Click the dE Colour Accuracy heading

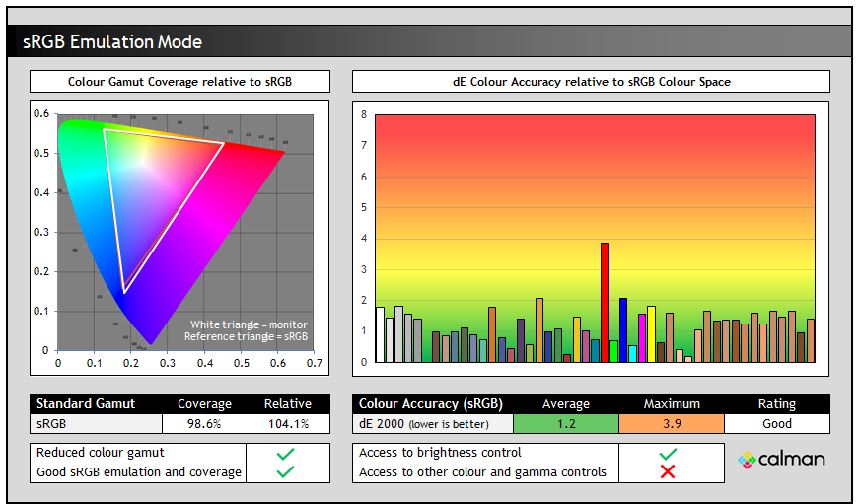tap(592, 82)
